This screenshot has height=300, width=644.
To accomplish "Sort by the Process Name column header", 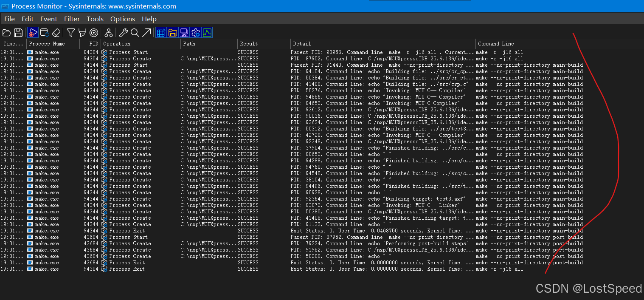I will 53,44.
